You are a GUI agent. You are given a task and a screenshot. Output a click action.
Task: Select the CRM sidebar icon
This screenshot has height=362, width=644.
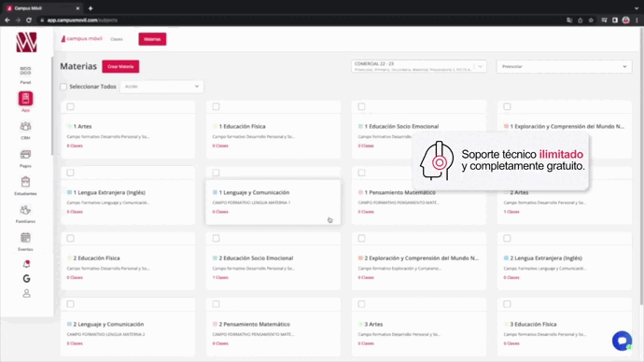[x=25, y=126]
